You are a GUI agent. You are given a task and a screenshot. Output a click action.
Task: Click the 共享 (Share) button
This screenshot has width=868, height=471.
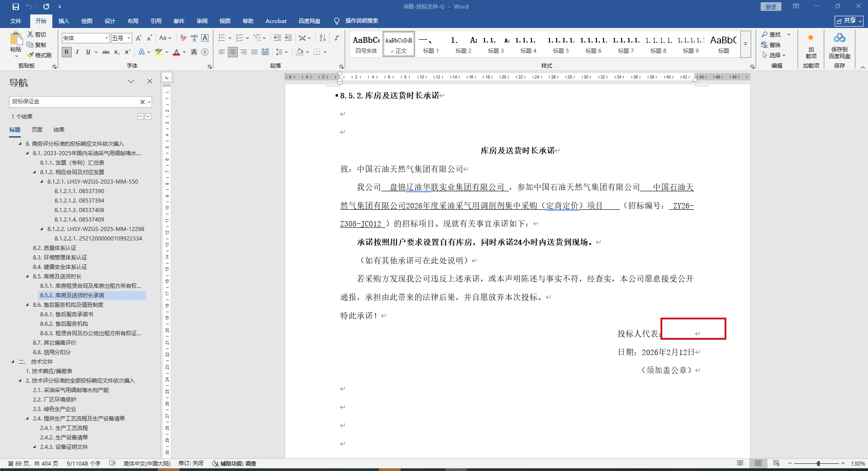click(848, 21)
